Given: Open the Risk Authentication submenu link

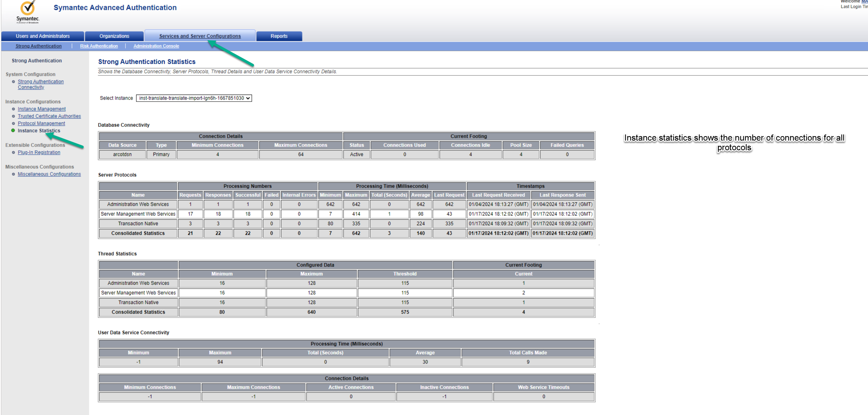Looking at the screenshot, I should point(99,46).
